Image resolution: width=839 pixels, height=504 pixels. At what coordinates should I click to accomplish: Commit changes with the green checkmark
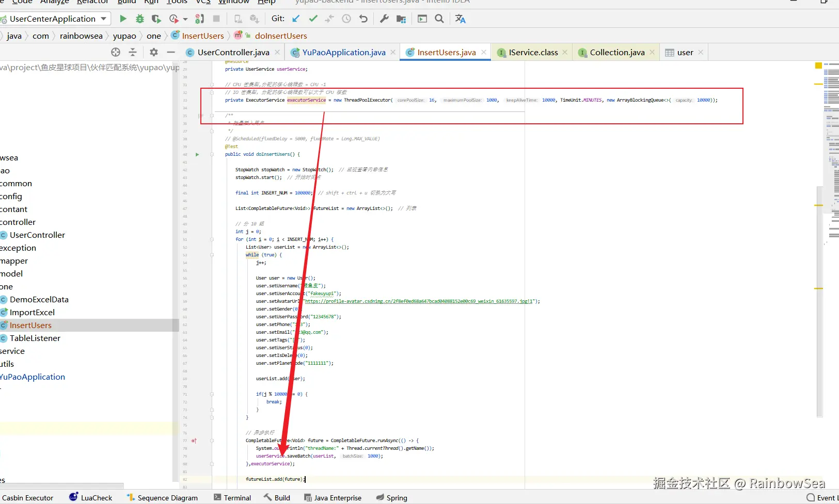tap(313, 19)
